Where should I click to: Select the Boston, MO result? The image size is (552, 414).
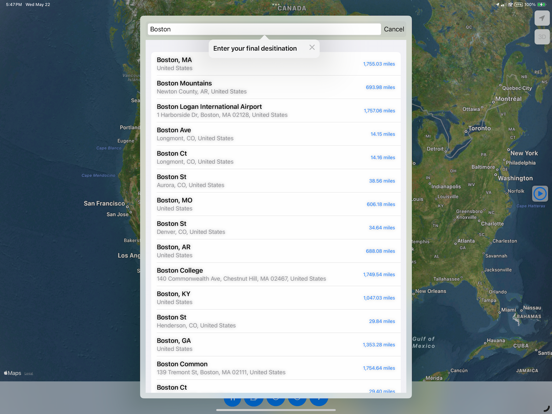(x=276, y=204)
